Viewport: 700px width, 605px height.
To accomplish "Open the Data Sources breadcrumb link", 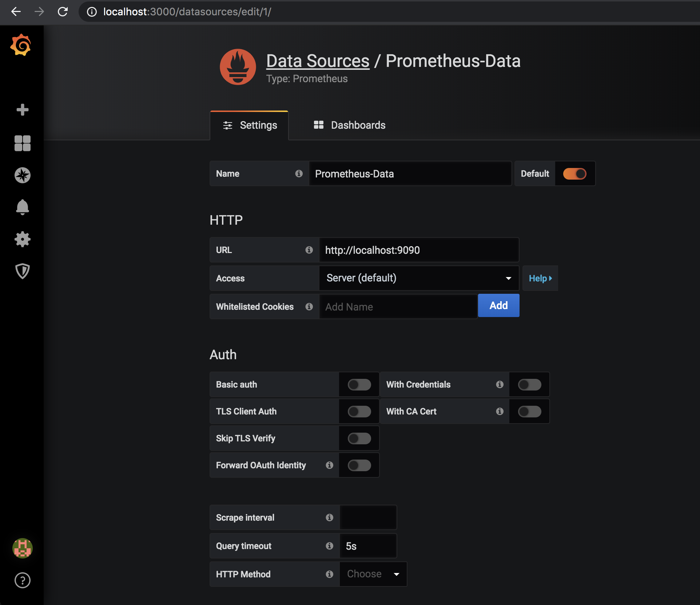I will click(318, 61).
